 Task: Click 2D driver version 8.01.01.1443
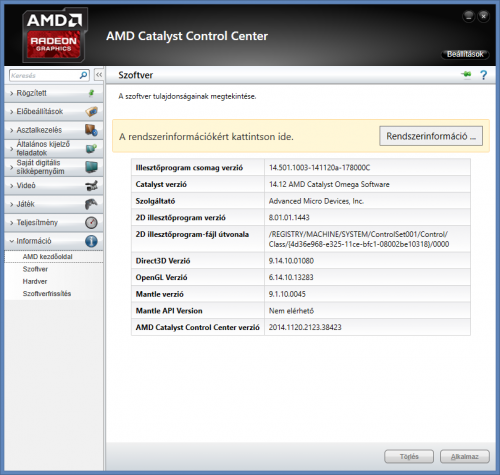click(289, 218)
